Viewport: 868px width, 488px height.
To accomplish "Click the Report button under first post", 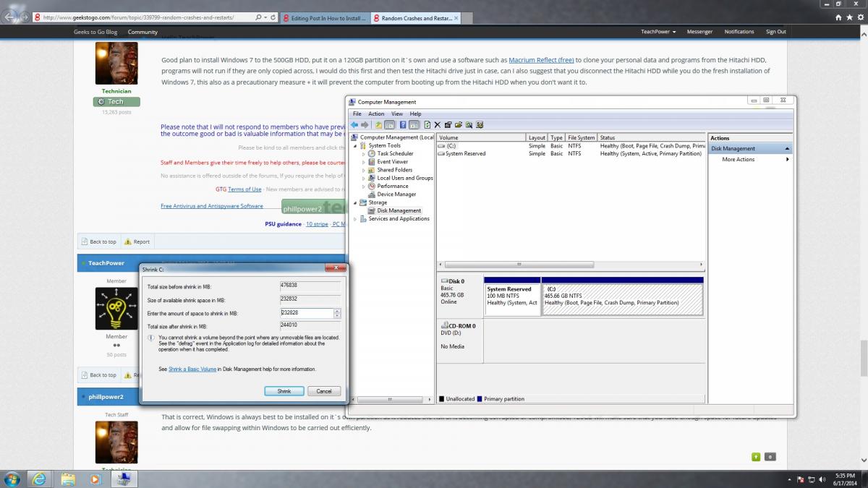I will (137, 241).
